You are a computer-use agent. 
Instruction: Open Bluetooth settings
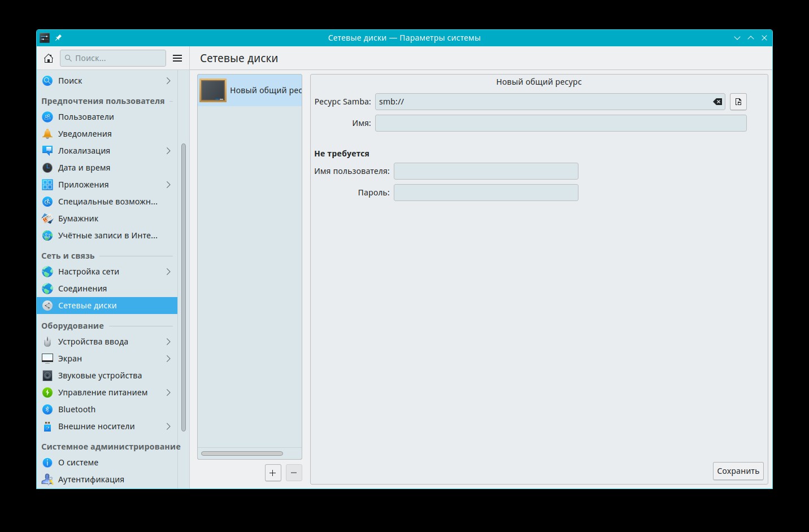pos(107,409)
